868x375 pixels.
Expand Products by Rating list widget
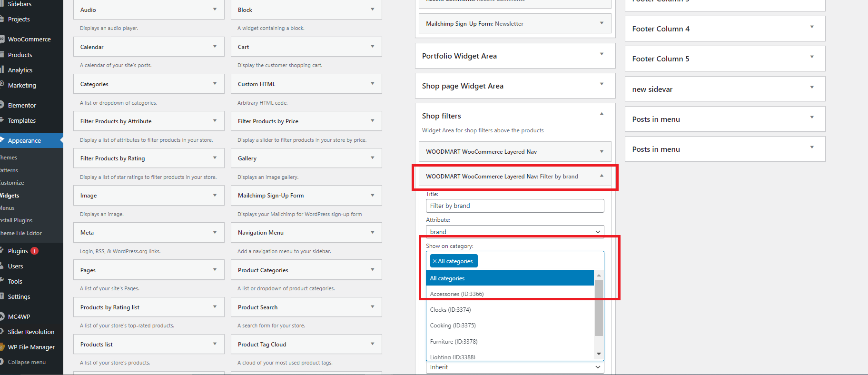[x=215, y=307]
